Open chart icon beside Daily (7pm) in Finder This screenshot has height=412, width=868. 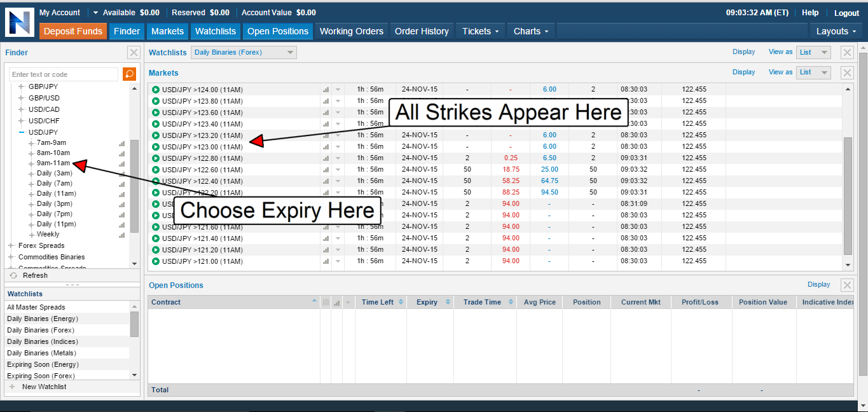(x=122, y=214)
